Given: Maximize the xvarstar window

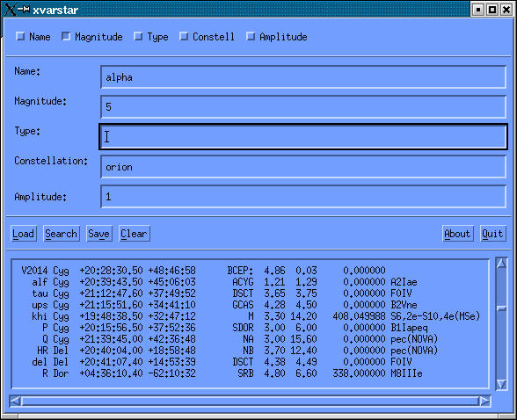Looking at the screenshot, I should pyautogui.click(x=492, y=10).
